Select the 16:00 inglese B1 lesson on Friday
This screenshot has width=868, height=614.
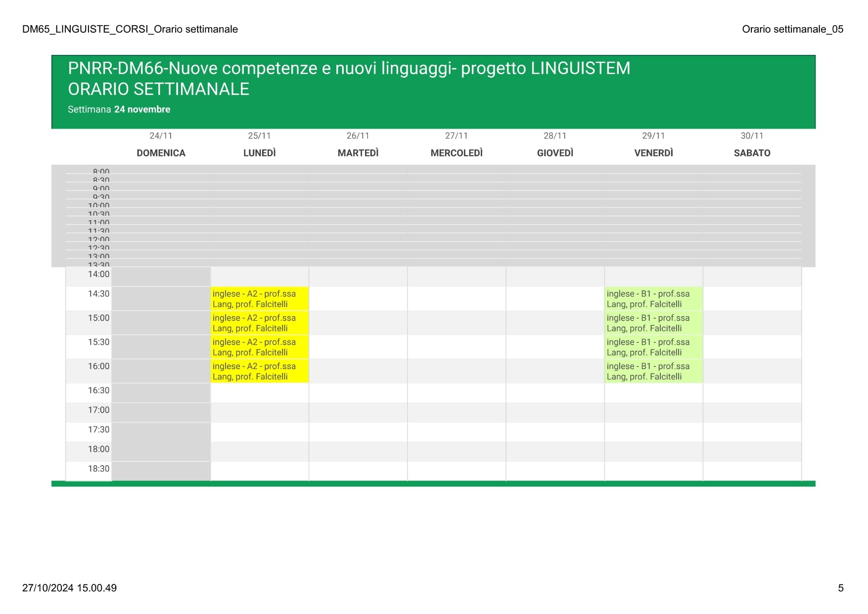(x=653, y=371)
